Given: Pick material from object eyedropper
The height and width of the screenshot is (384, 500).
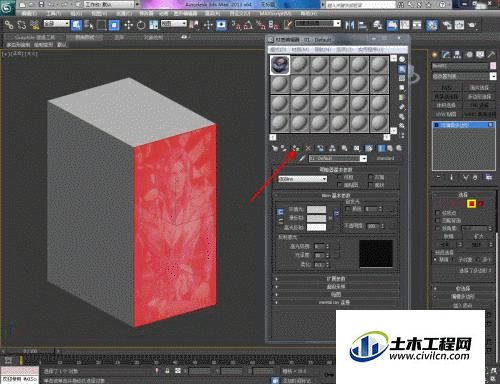Looking at the screenshot, I should coord(302,159).
